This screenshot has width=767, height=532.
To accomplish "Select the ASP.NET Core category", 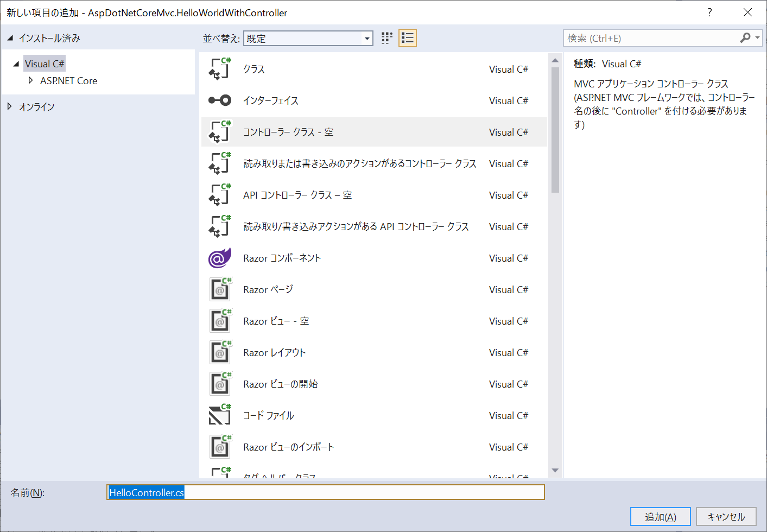I will pos(69,80).
